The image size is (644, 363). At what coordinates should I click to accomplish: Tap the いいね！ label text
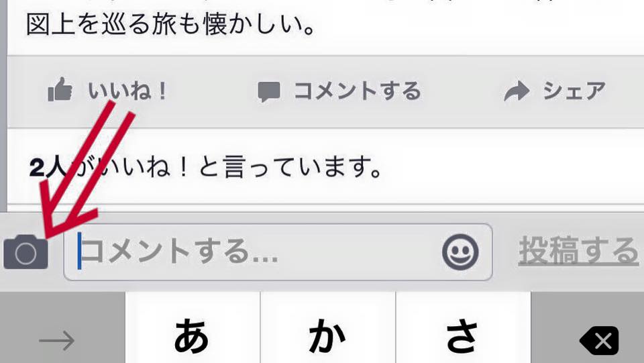point(127,91)
